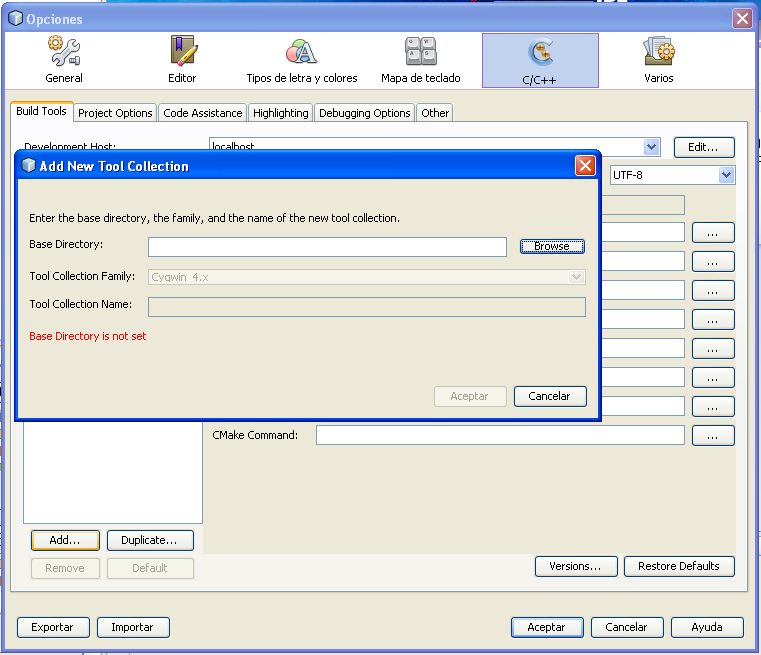The width and height of the screenshot is (761, 655).
Task: Close the Opciones window
Action: [x=742, y=19]
